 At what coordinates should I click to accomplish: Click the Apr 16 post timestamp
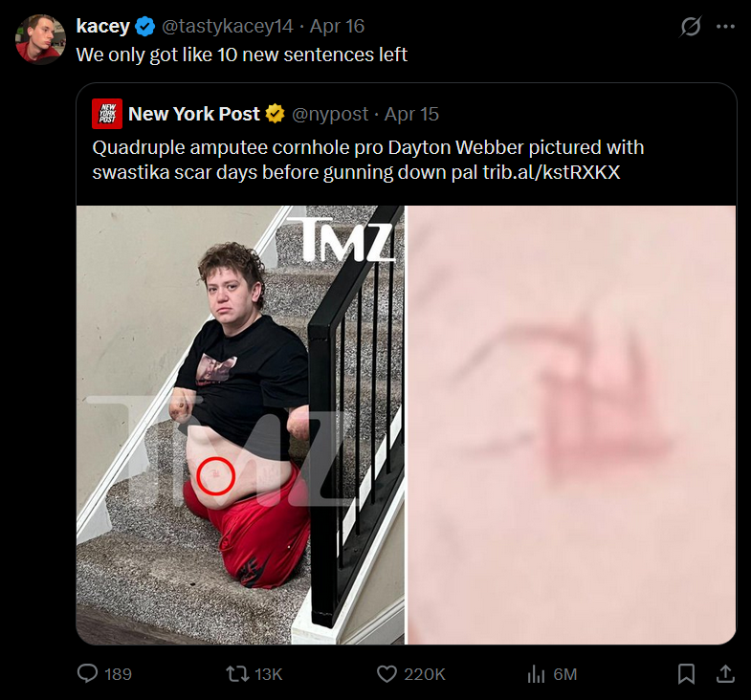(x=337, y=27)
